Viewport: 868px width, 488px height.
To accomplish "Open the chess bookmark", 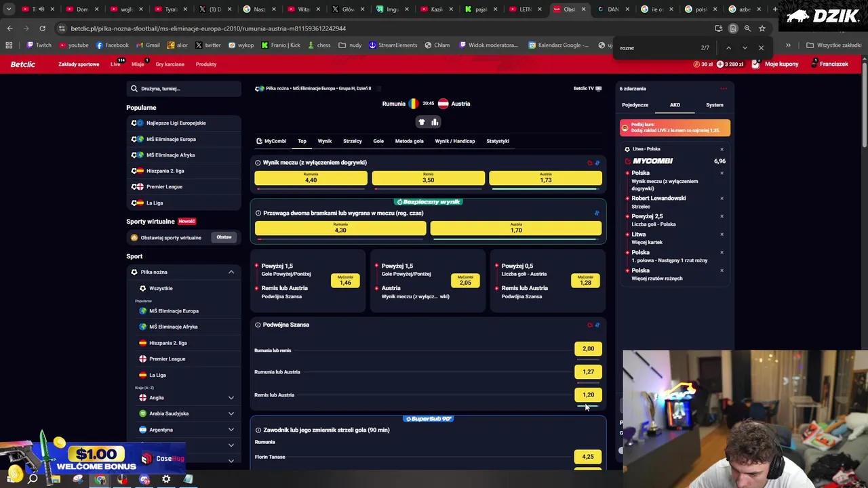I will [319, 45].
